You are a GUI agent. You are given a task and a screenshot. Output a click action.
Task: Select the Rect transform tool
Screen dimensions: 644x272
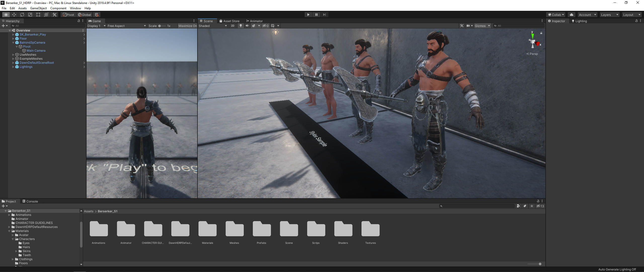38,15
